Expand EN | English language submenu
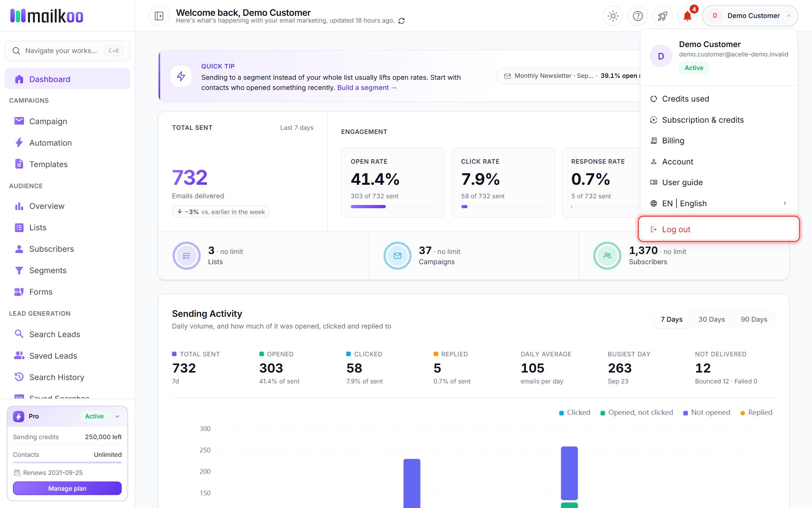This screenshot has height=508, width=812. tap(718, 203)
